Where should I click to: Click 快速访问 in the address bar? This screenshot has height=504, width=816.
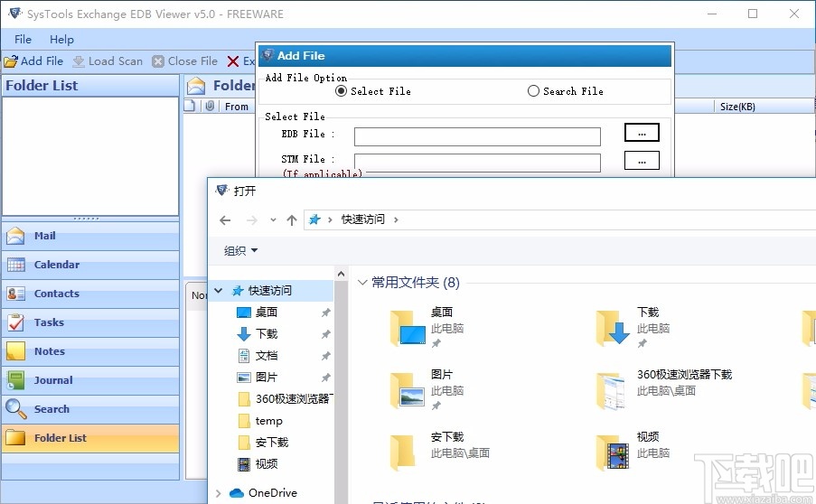(x=363, y=219)
